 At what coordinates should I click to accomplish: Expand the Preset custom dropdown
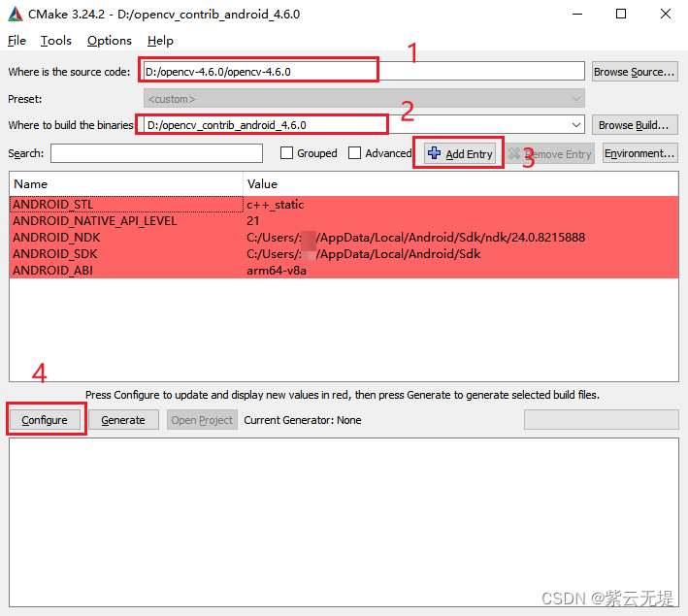coord(364,98)
